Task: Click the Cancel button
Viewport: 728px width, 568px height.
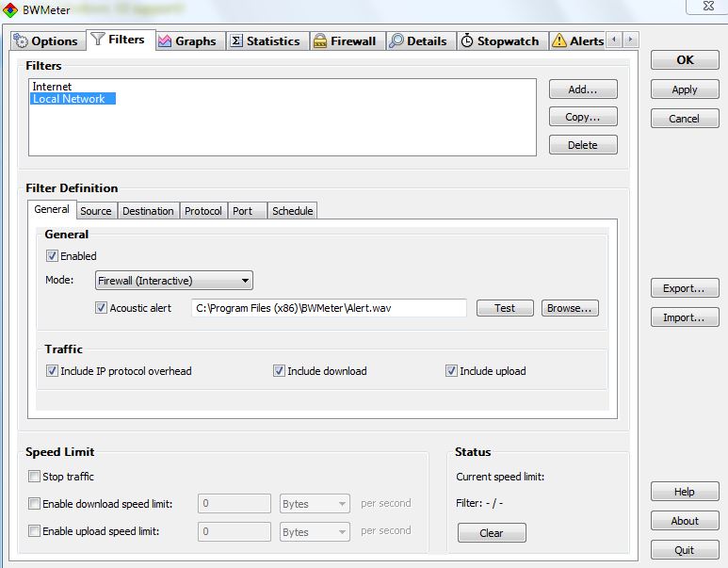Action: pos(685,119)
